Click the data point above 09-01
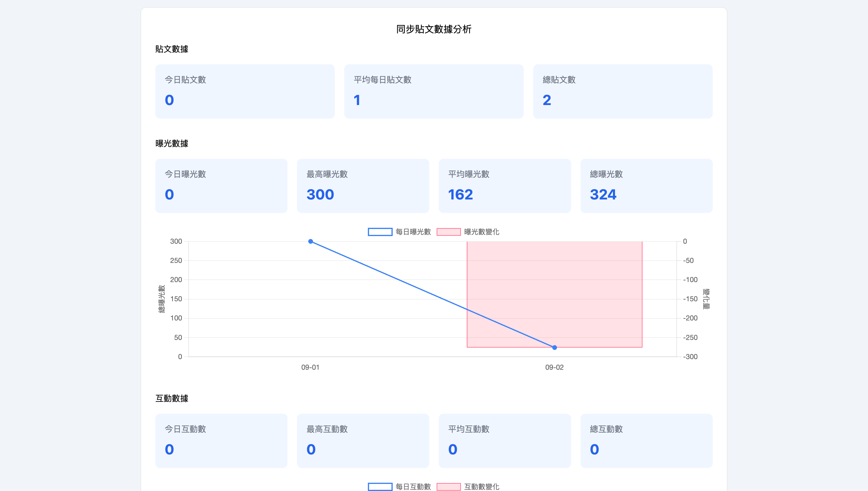868x491 pixels. coord(310,241)
